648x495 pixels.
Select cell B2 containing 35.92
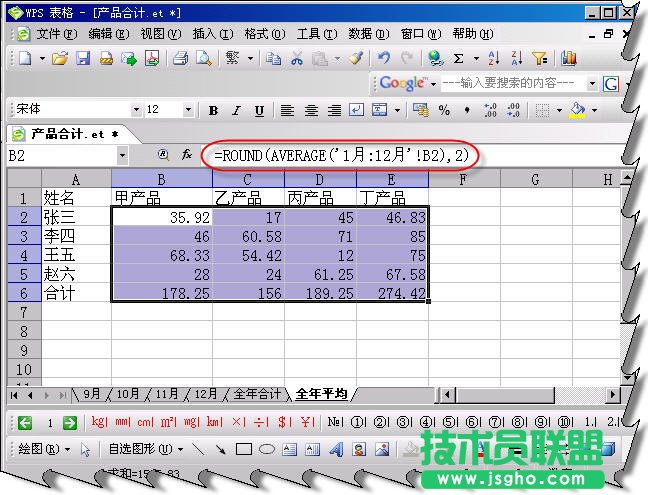coord(162,217)
